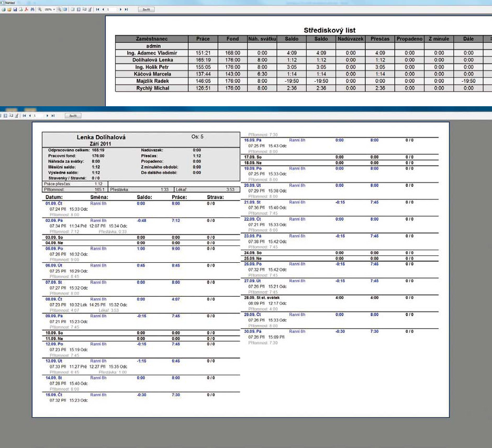The width and height of the screenshot is (492, 448).
Task: Click Adamec's Práce value 151:21
Action: point(203,53)
